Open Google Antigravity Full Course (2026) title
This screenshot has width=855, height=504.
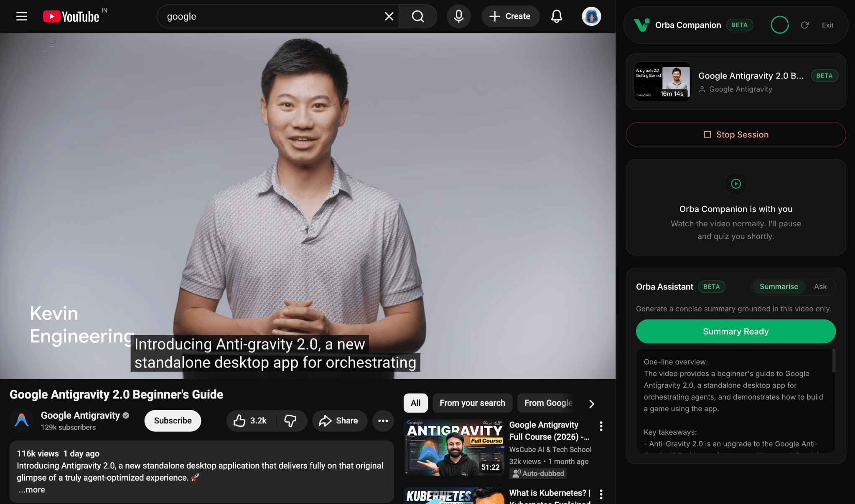point(549,431)
